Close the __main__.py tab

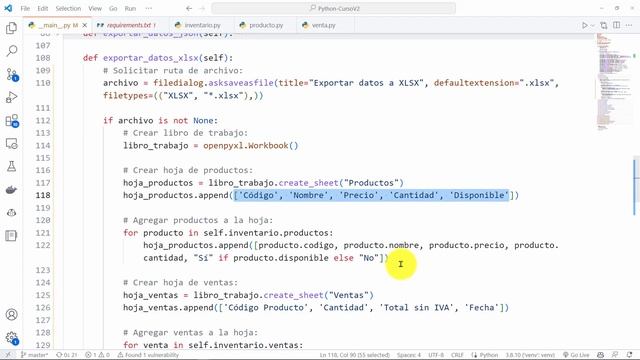[85, 25]
